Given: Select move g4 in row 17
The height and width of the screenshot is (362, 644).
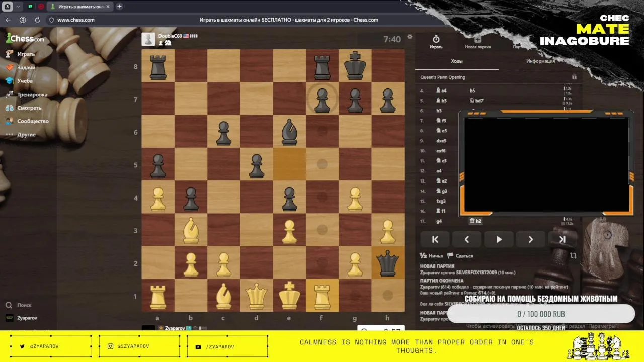Looking at the screenshot, I should click(x=439, y=221).
